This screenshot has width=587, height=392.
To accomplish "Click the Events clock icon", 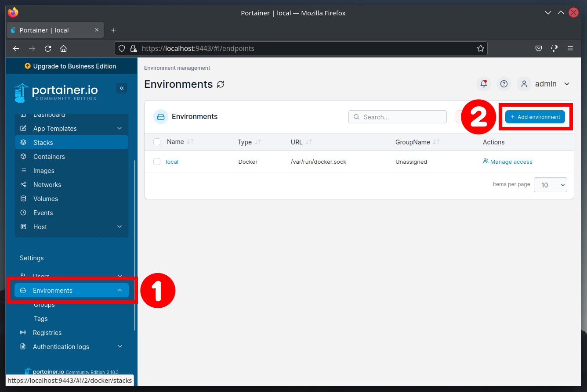I will [24, 213].
